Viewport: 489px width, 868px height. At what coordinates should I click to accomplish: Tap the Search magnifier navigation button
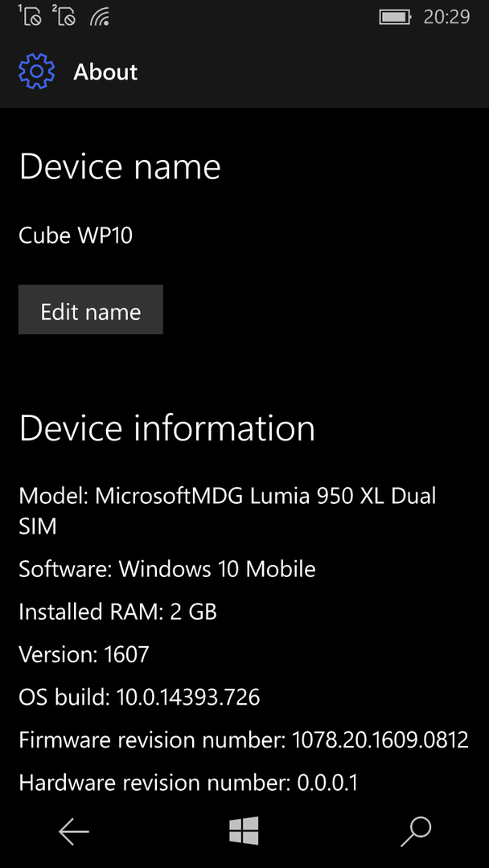416,831
